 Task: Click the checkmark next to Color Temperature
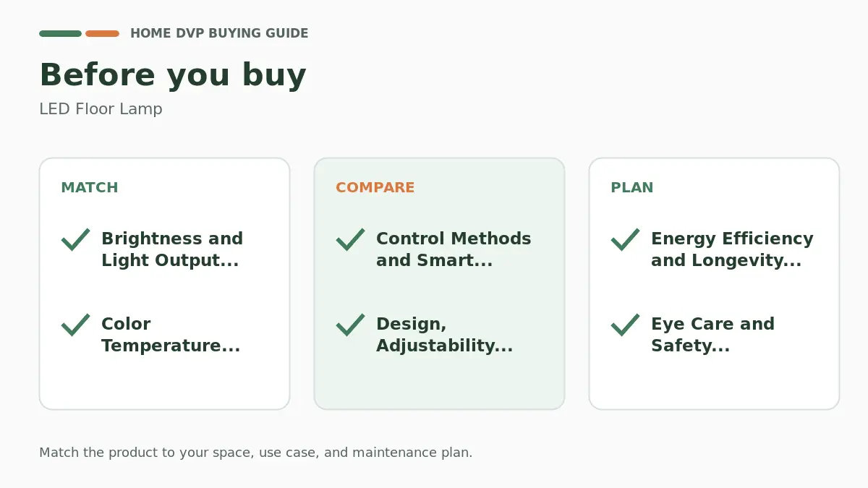pyautogui.click(x=76, y=325)
